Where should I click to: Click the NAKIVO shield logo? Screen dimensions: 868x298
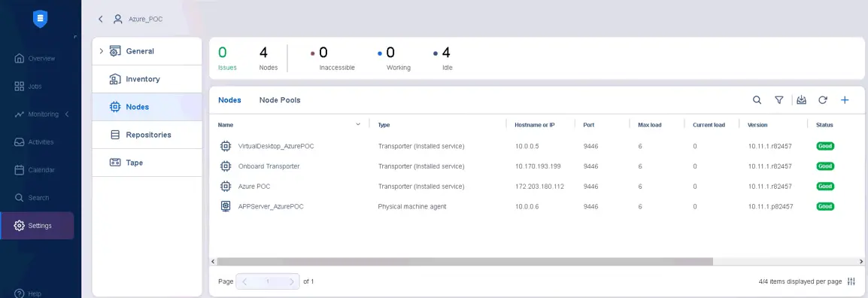(x=41, y=19)
